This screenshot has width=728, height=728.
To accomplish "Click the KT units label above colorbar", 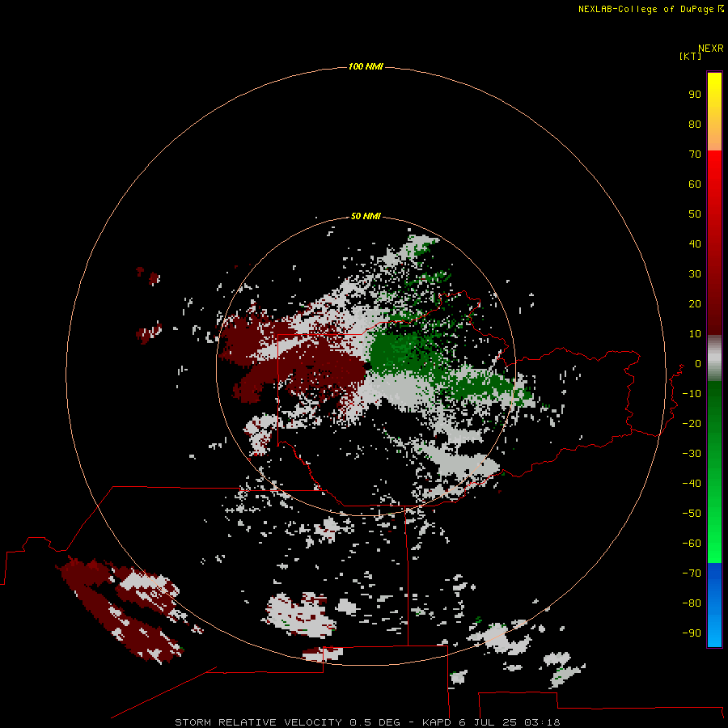I will [691, 56].
